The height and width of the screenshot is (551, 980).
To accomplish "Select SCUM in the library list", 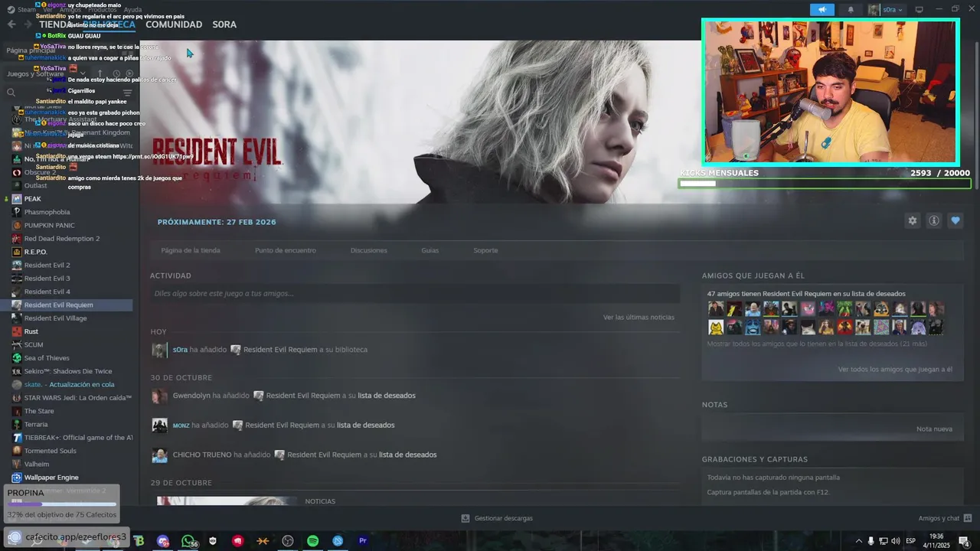I will 34,344.
